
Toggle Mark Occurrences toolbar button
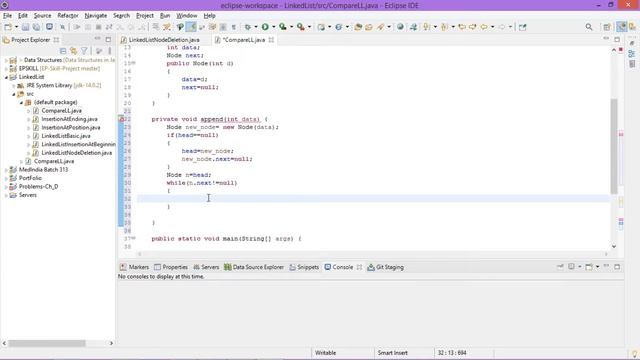191,27
